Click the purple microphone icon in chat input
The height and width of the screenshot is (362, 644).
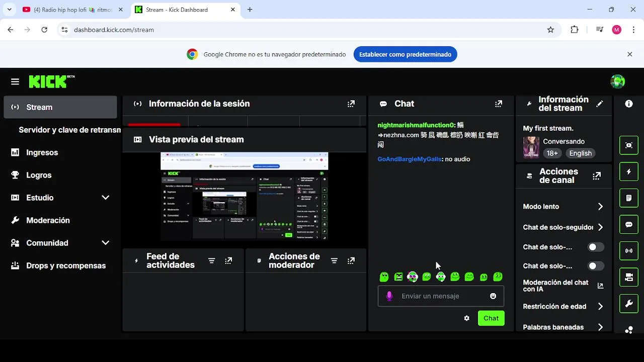389,296
